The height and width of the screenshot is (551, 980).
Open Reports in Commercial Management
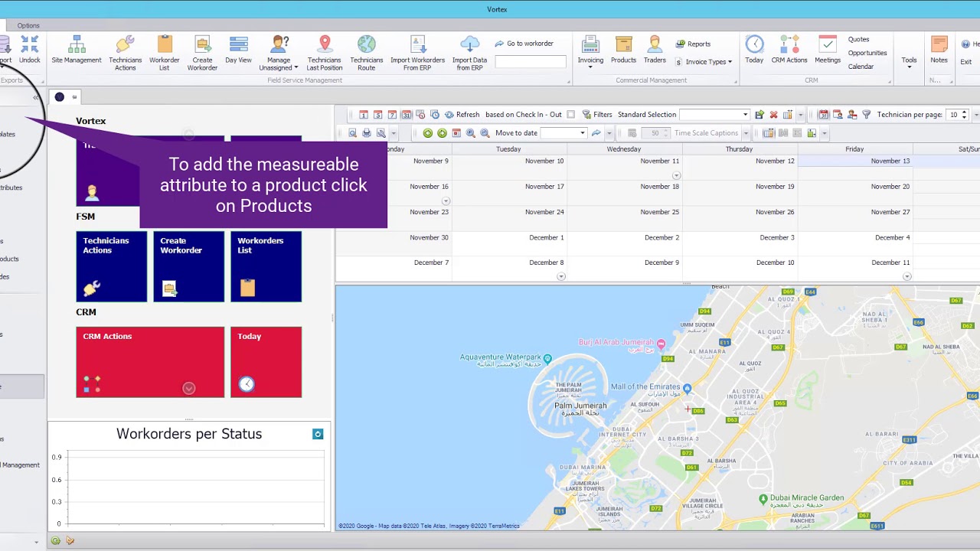693,44
